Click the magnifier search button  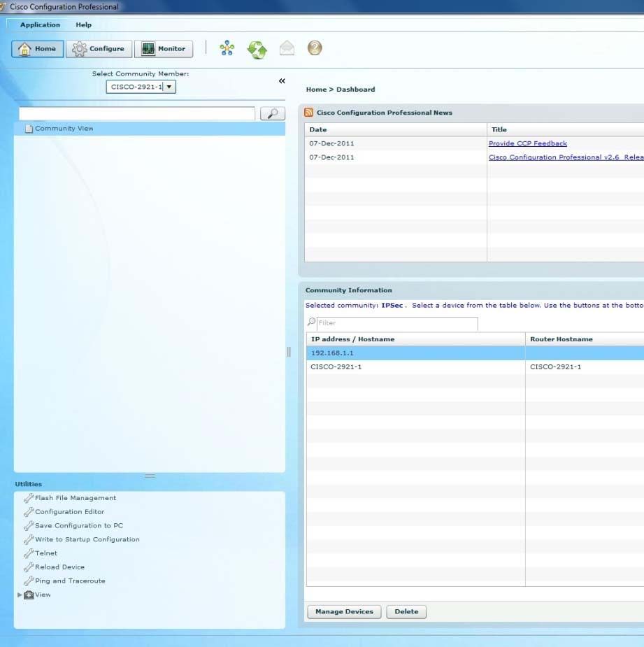pos(272,113)
